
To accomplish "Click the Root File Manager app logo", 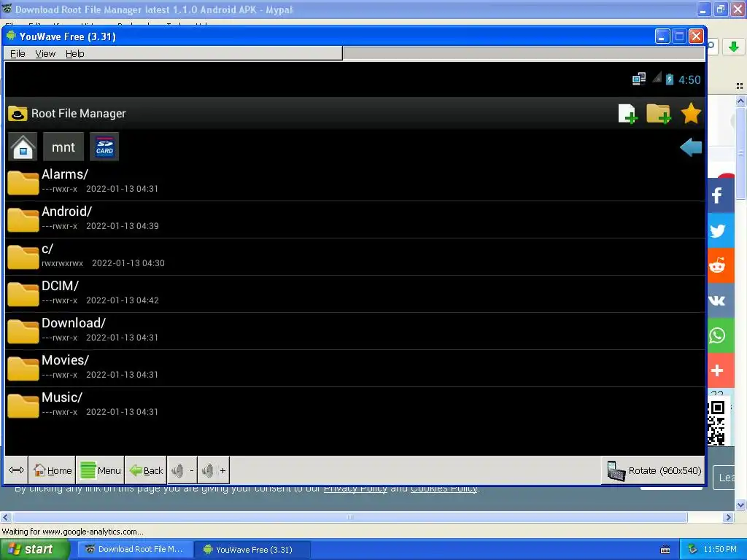I will 18,114.
